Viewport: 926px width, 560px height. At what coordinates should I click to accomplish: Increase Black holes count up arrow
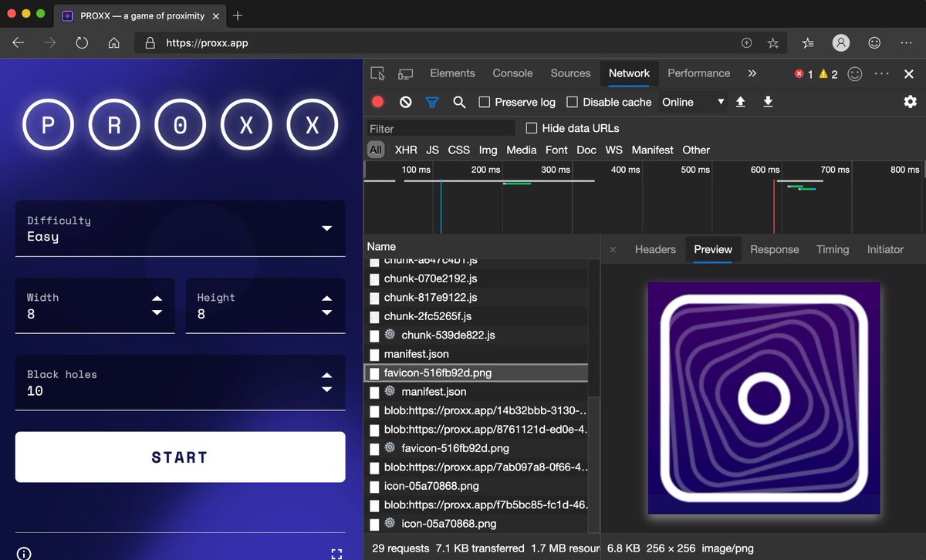(x=327, y=376)
